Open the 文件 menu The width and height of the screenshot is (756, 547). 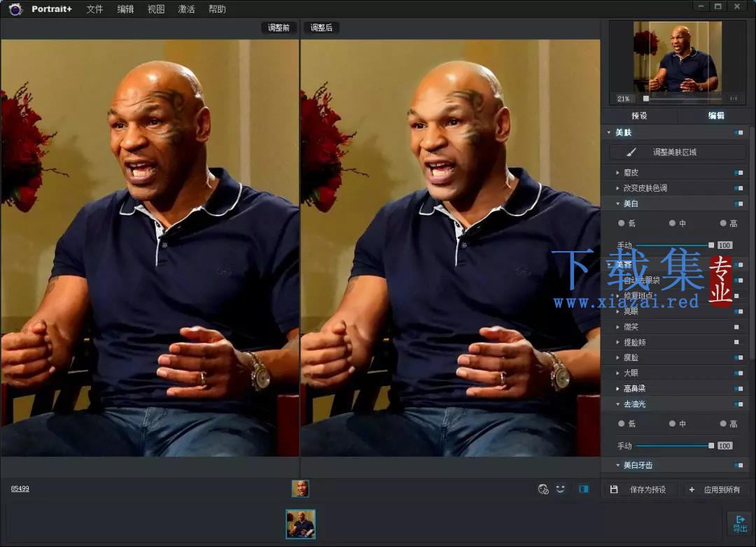[95, 9]
